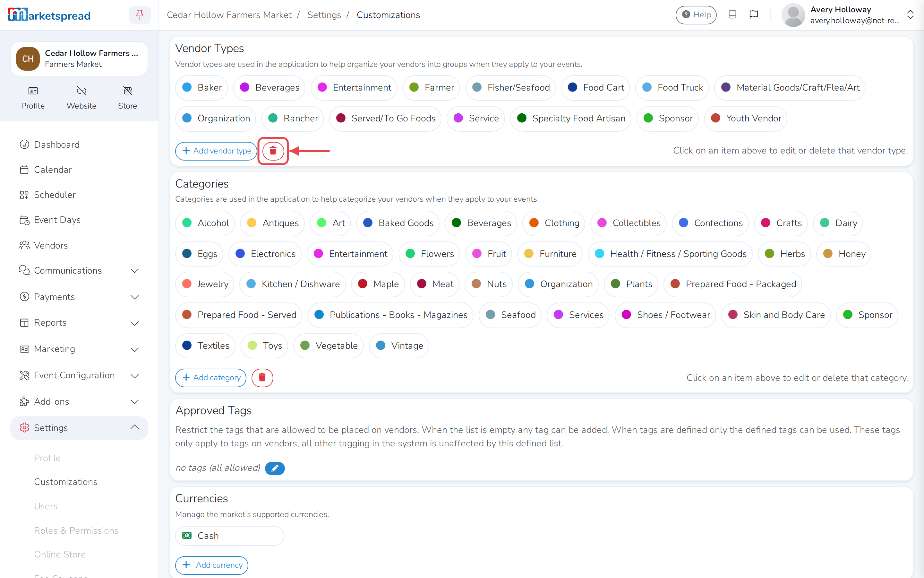Screen dimensions: 924x578
Task: Select the Food Truck vendor type
Action: point(672,88)
